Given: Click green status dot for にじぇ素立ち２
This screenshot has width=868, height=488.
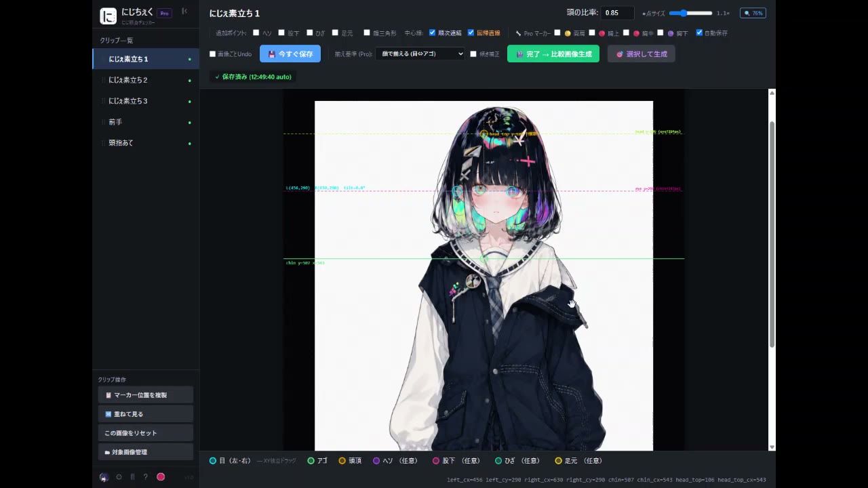Looking at the screenshot, I should [189, 81].
